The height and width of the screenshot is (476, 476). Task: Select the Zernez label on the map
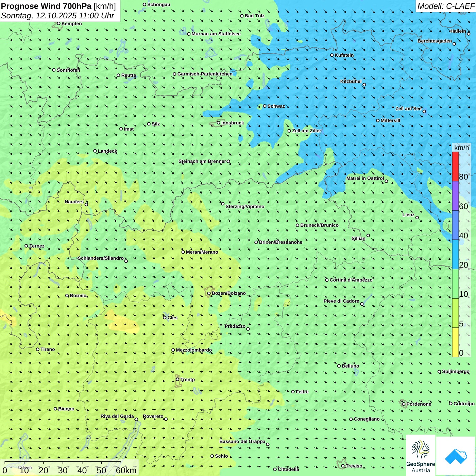pyautogui.click(x=37, y=246)
